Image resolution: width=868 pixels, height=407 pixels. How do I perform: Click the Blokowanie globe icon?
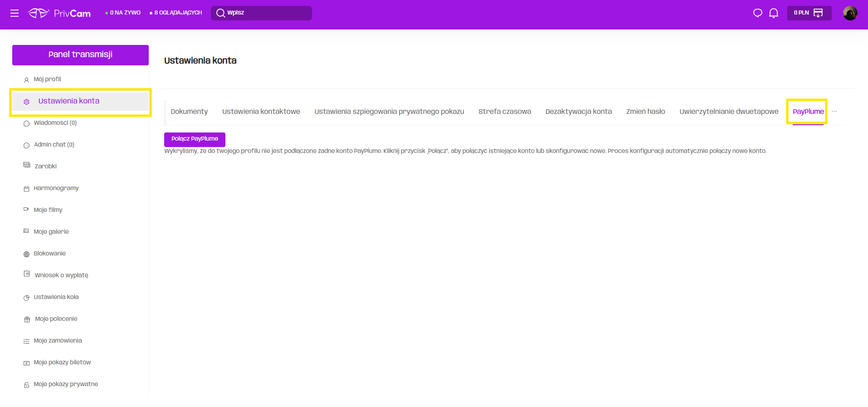26,254
